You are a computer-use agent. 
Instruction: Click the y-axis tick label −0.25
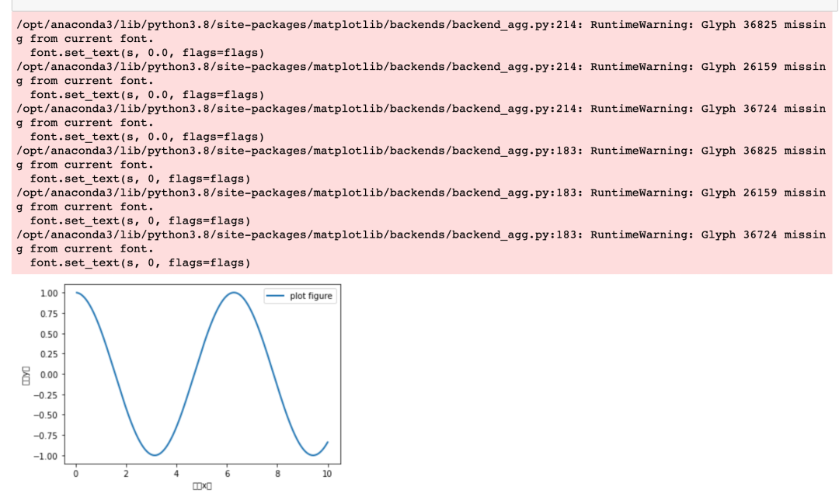pyautogui.click(x=46, y=395)
